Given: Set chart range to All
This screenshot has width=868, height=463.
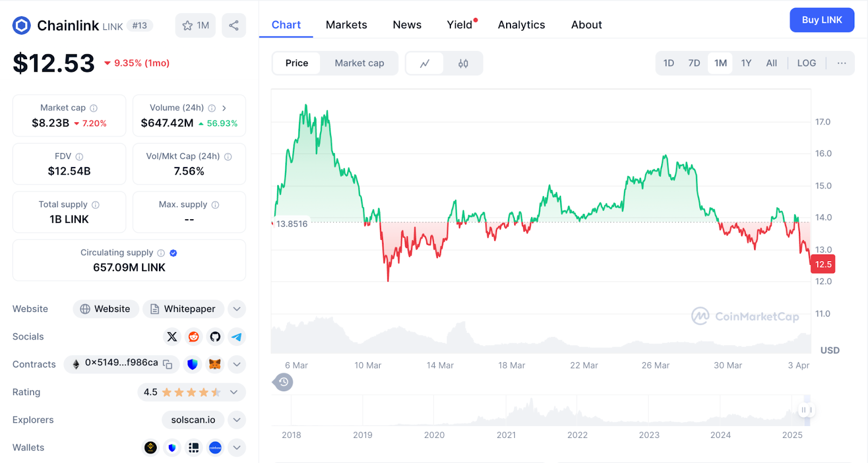Looking at the screenshot, I should 771,63.
